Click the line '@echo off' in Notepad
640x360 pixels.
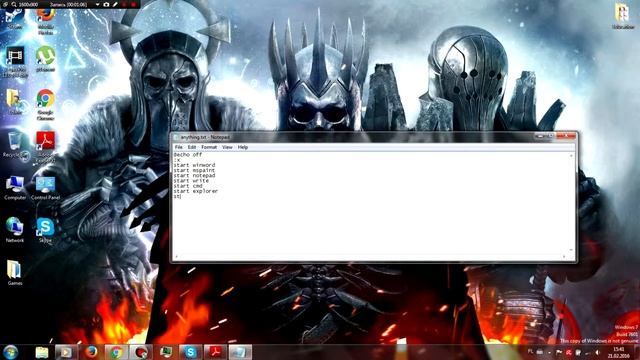[188, 155]
